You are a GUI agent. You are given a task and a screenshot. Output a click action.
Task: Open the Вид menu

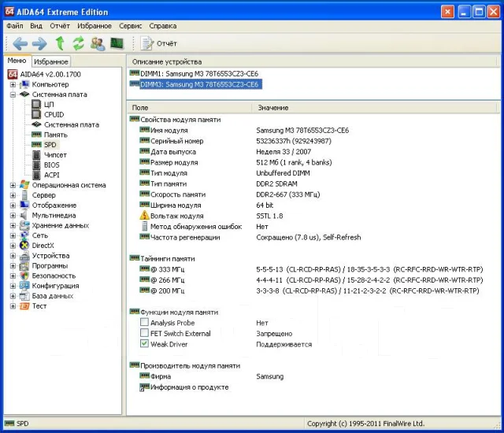click(x=36, y=26)
